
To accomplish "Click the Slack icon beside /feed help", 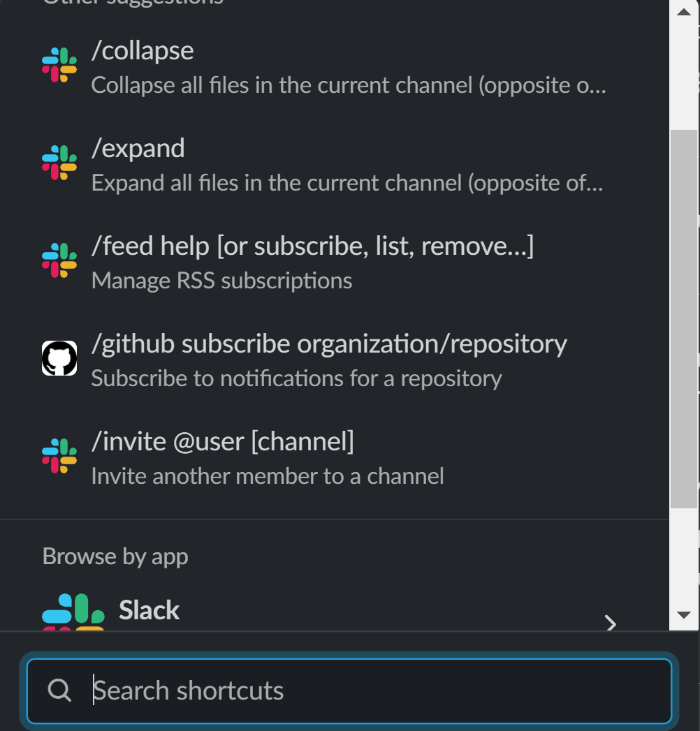I will coord(59,260).
